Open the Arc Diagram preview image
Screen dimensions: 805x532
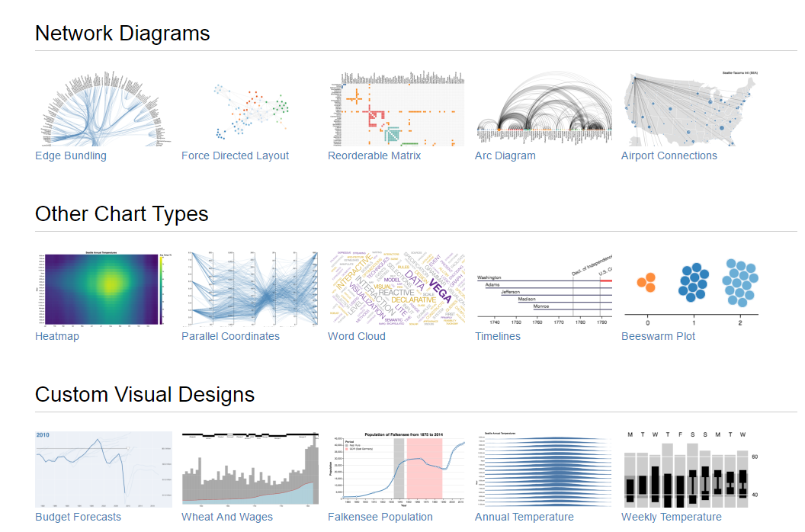[x=543, y=108]
